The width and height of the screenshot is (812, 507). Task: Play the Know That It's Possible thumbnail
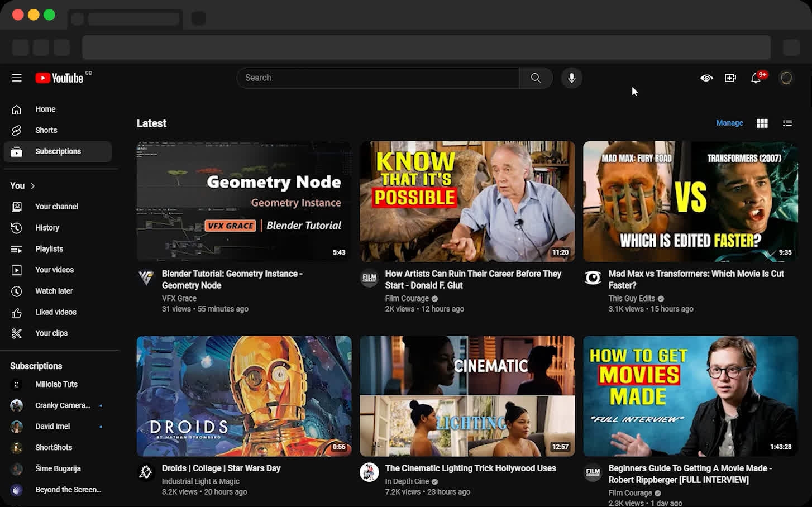[467, 202]
